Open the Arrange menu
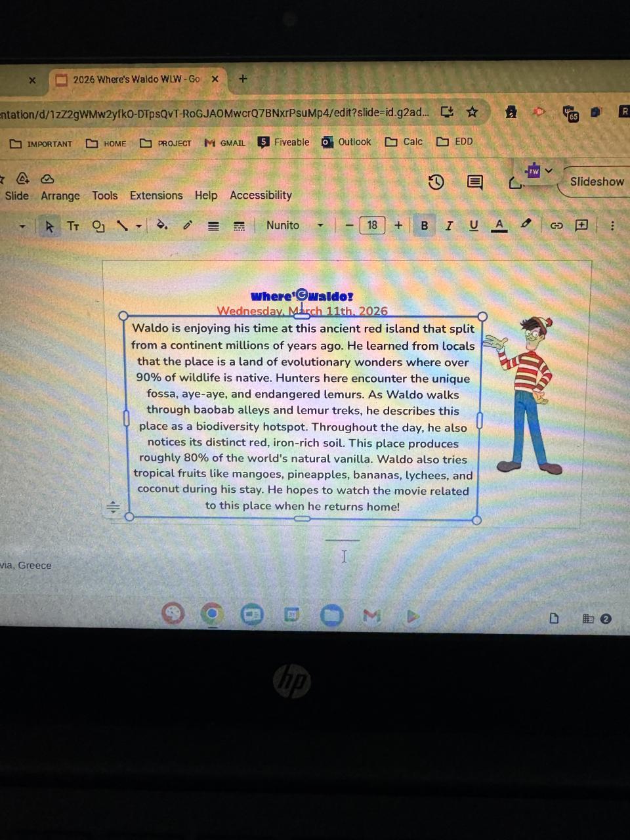 pyautogui.click(x=60, y=196)
